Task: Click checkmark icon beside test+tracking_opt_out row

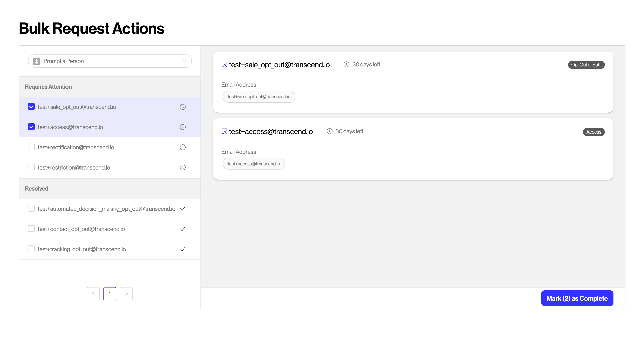Action: (183, 249)
